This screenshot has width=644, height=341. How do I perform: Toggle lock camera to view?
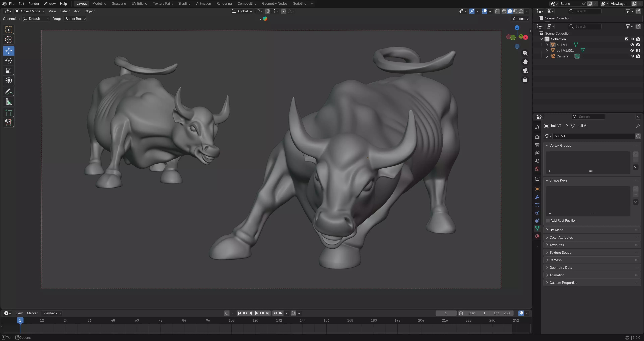(x=525, y=80)
